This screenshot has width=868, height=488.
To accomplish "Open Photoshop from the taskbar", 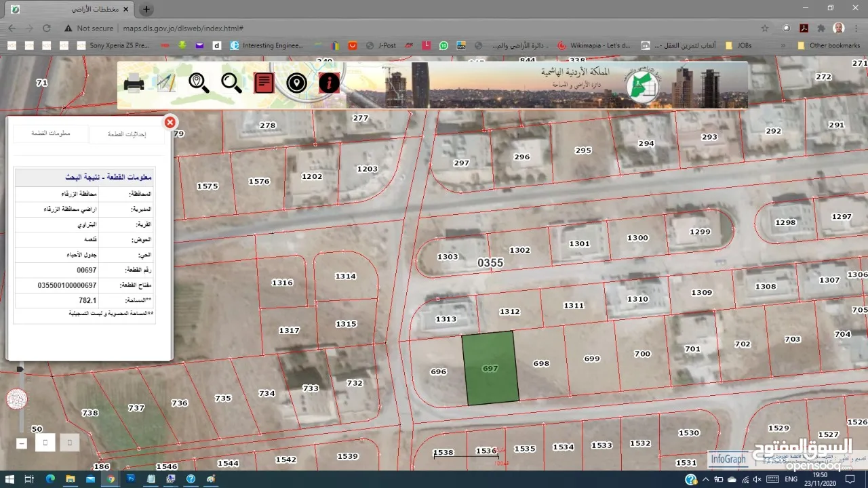I will pyautogui.click(x=131, y=479).
